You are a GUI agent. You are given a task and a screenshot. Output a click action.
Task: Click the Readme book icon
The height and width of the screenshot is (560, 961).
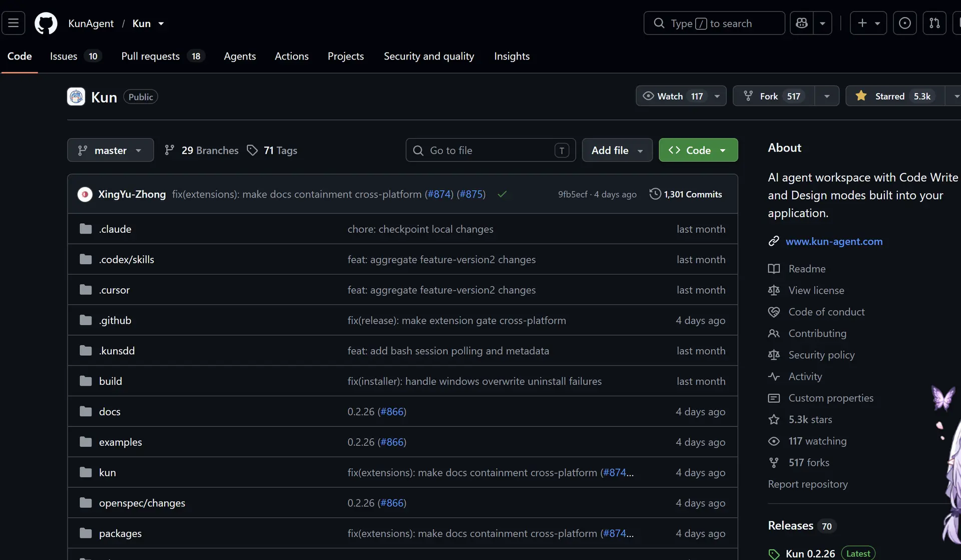coord(774,269)
